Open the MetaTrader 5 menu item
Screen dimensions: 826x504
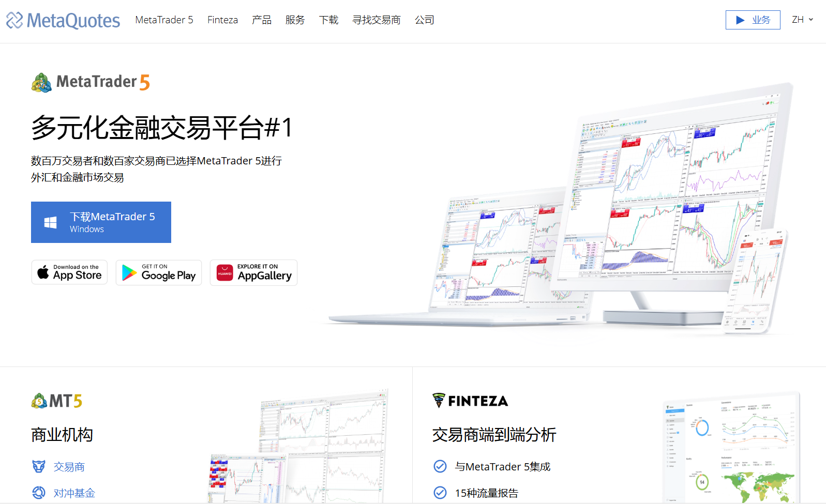point(164,20)
